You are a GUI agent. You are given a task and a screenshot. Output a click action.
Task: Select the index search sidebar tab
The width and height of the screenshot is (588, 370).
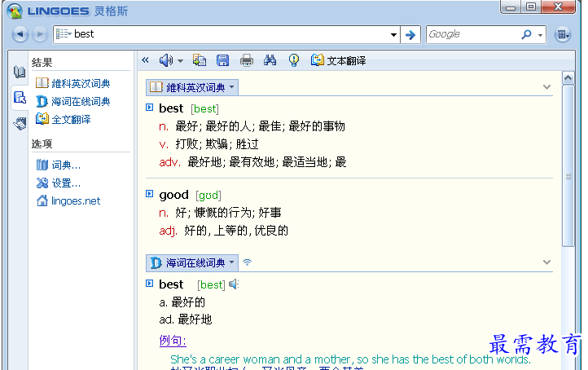(20, 98)
